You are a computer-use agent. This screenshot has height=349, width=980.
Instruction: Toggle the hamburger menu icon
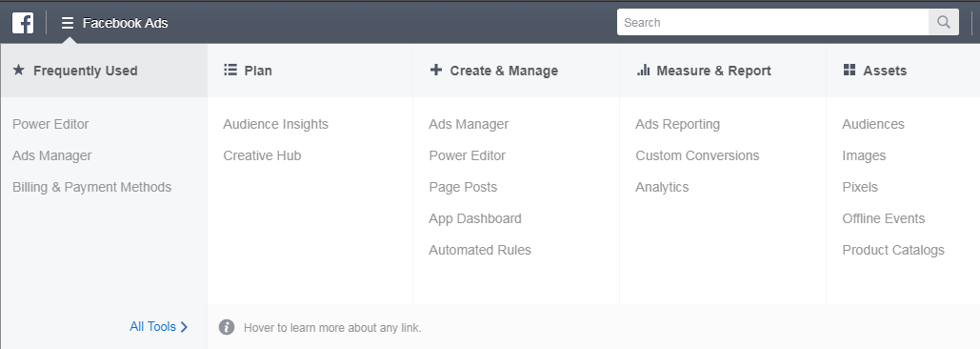pyautogui.click(x=68, y=23)
